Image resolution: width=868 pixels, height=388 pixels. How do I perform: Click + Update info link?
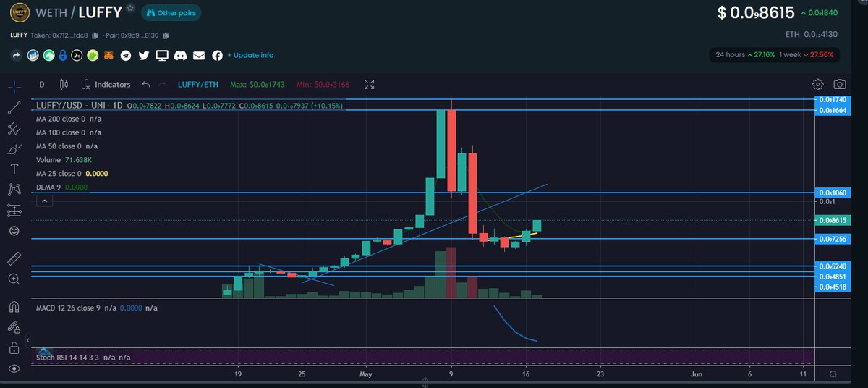[x=250, y=55]
